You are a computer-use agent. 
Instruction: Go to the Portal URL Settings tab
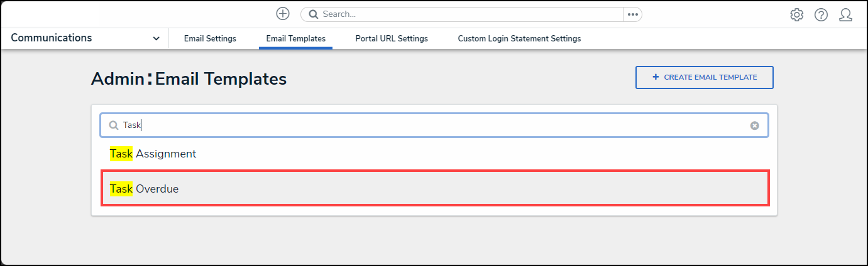point(391,39)
